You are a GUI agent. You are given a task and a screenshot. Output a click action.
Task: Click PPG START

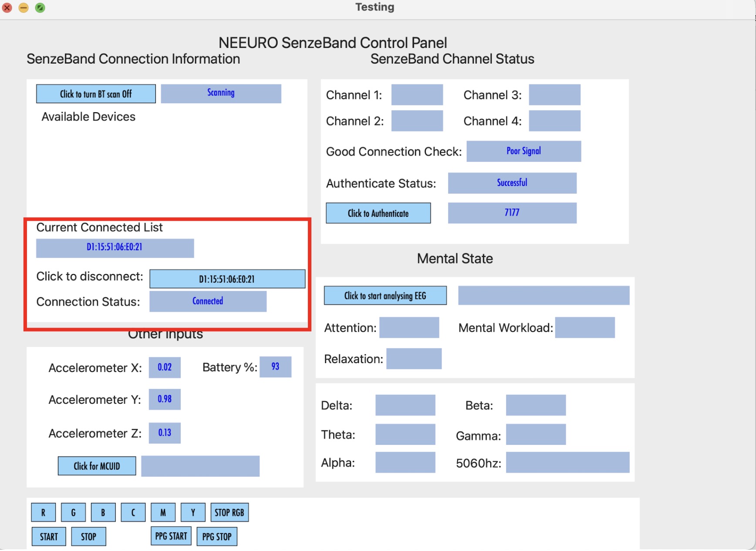pos(171,536)
